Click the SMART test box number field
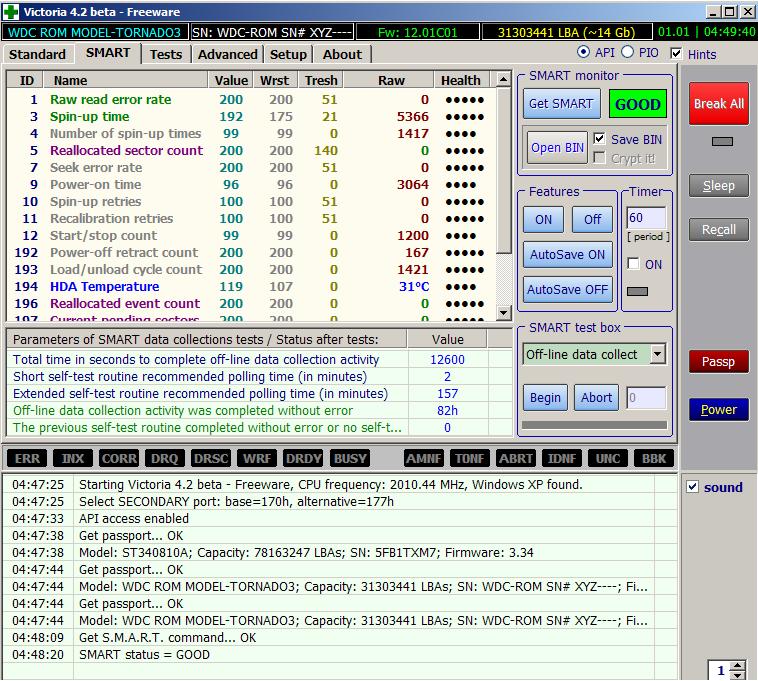Viewport: 758px width, 681px height. coord(646,398)
